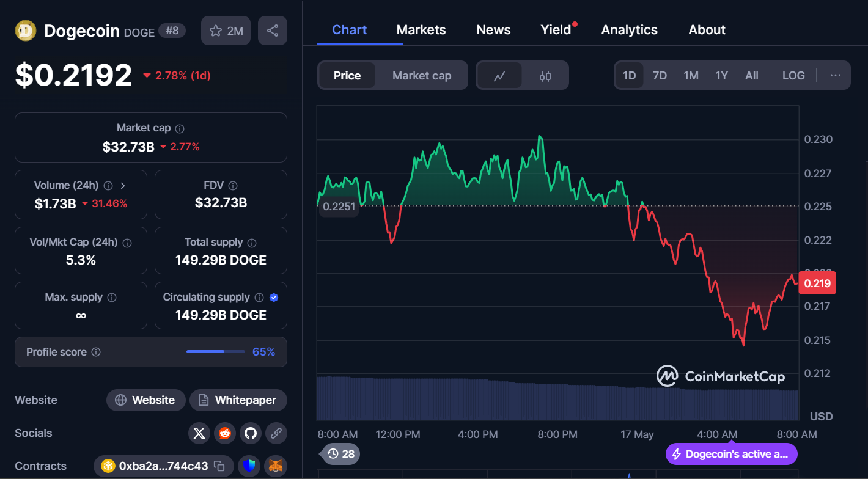Select 7D time range
Image resolution: width=868 pixels, height=479 pixels.
(660, 76)
